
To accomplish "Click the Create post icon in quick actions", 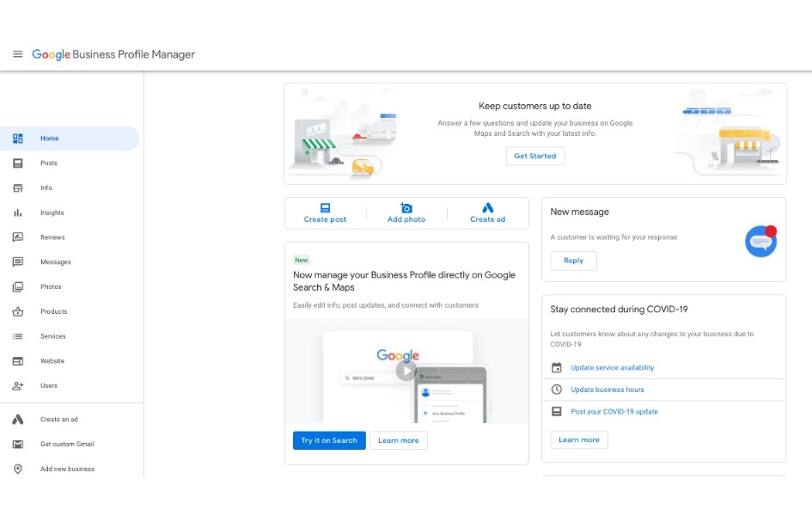I will (x=325, y=208).
